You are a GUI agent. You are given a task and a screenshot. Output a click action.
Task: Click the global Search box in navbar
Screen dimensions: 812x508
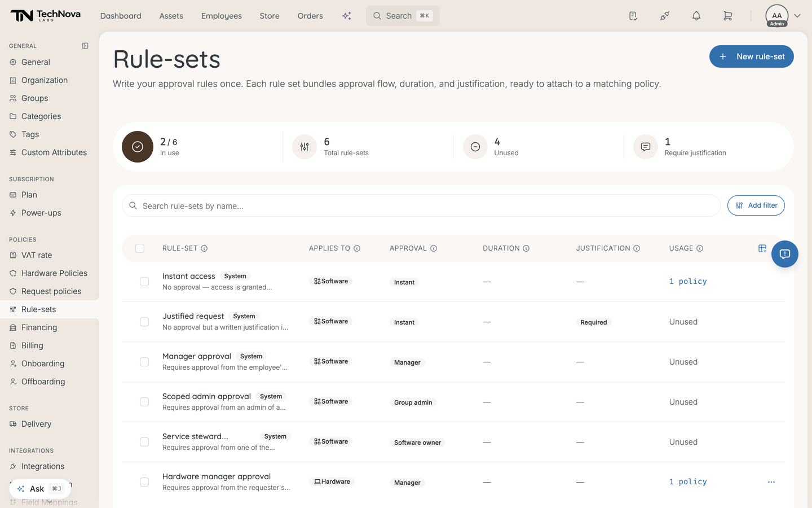[403, 16]
